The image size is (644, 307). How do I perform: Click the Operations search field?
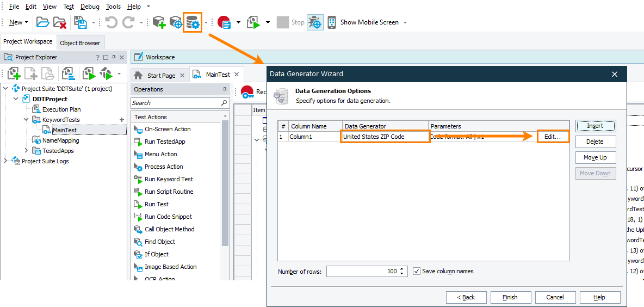[x=177, y=103]
